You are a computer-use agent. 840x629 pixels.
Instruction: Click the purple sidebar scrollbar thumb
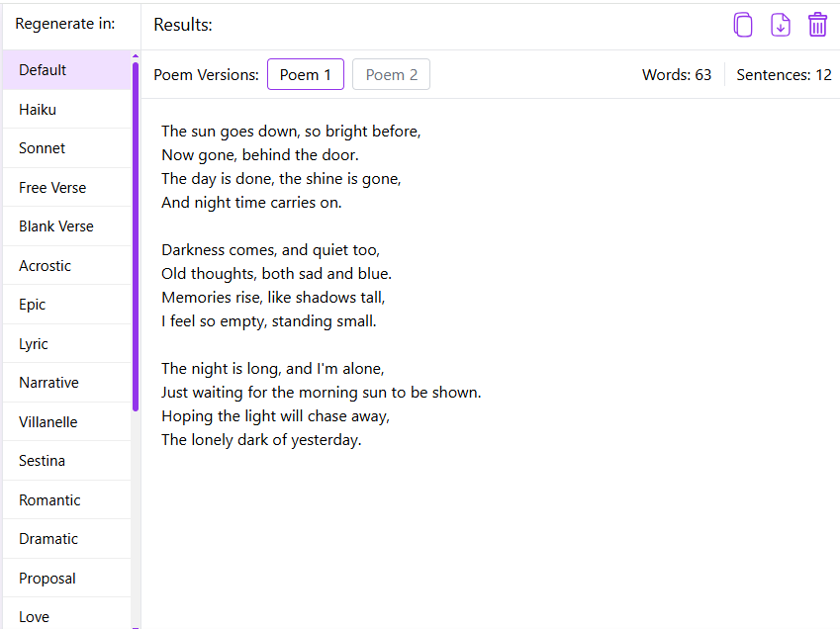coord(136,236)
